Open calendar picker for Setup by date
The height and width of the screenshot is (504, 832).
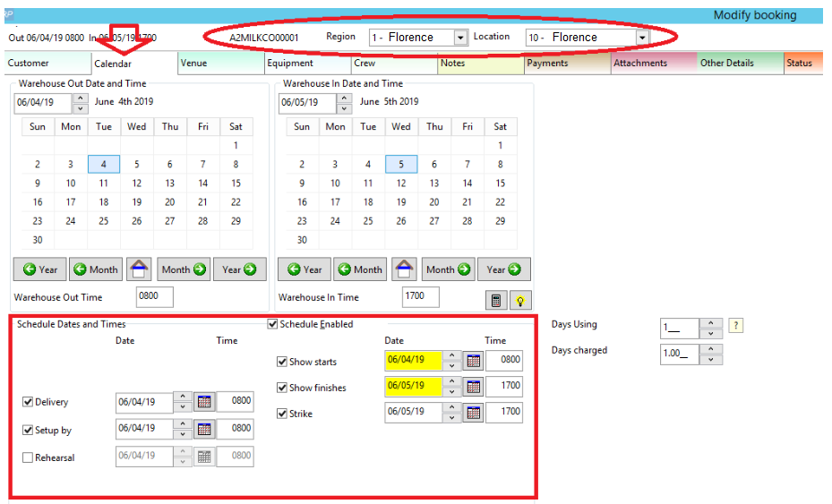[x=204, y=429]
